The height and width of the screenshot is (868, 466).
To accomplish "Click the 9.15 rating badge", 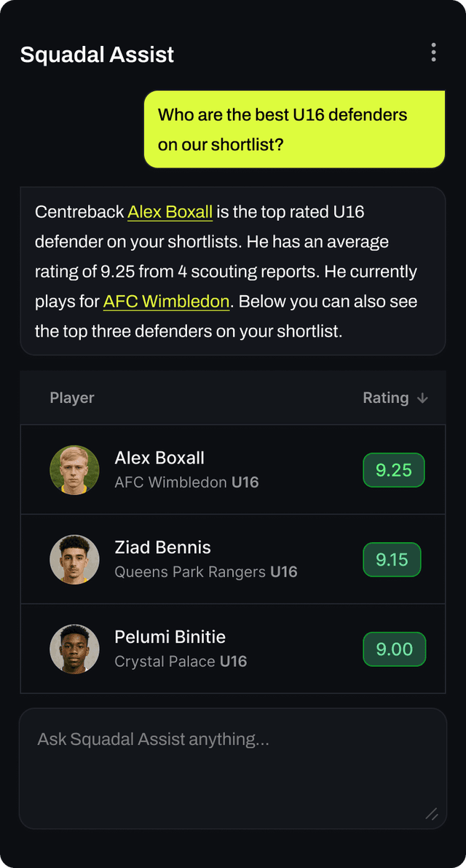I will click(392, 560).
